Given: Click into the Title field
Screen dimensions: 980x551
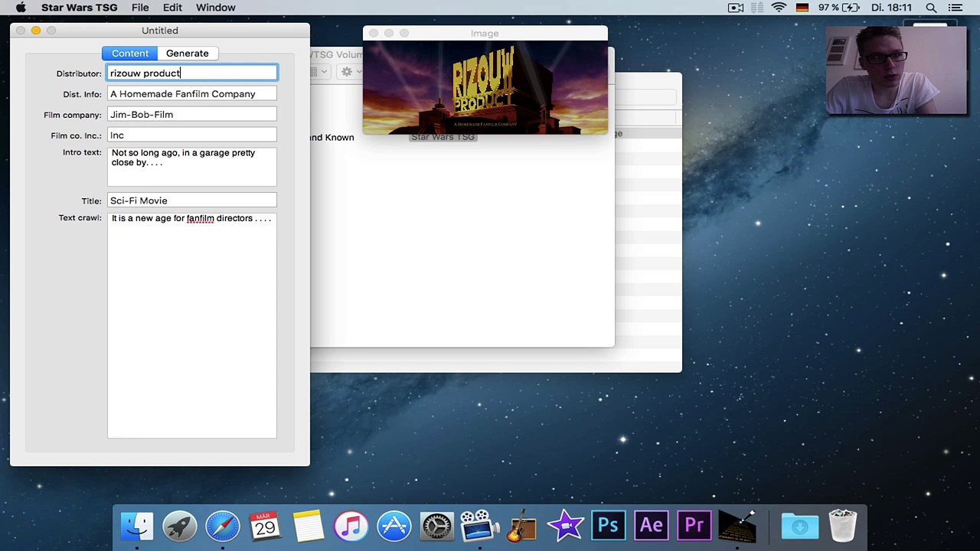Looking at the screenshot, I should coord(191,201).
